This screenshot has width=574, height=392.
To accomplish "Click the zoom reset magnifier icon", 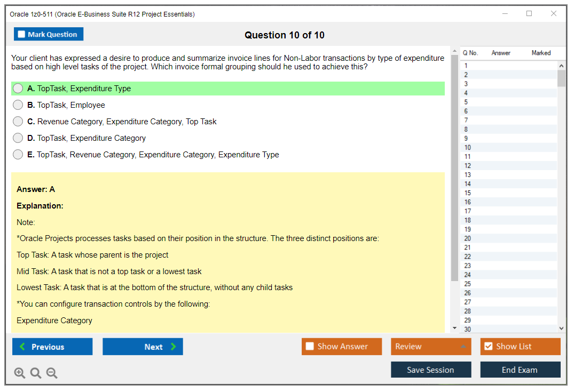I will click(36, 373).
